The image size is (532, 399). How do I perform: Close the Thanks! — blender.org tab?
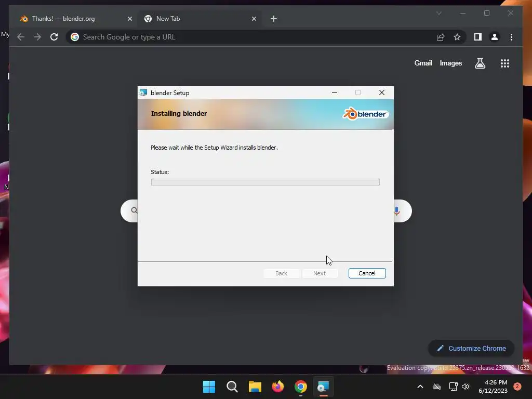tap(129, 19)
